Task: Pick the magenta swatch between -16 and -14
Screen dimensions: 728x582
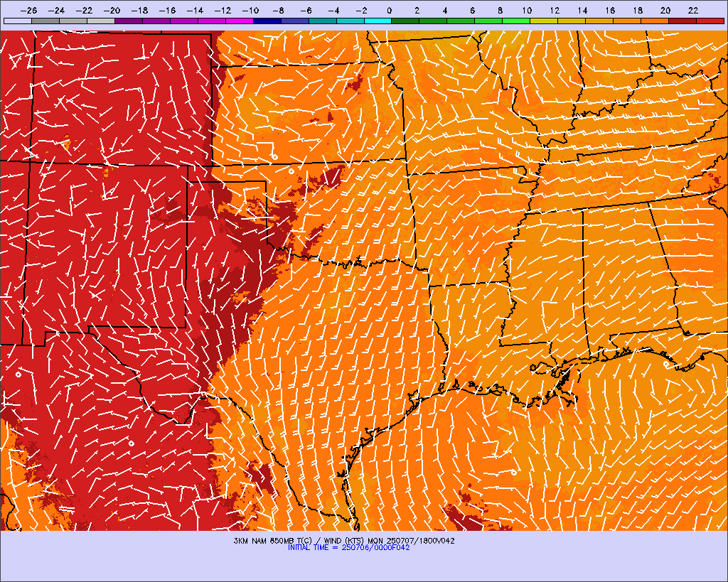Action: pos(184,21)
